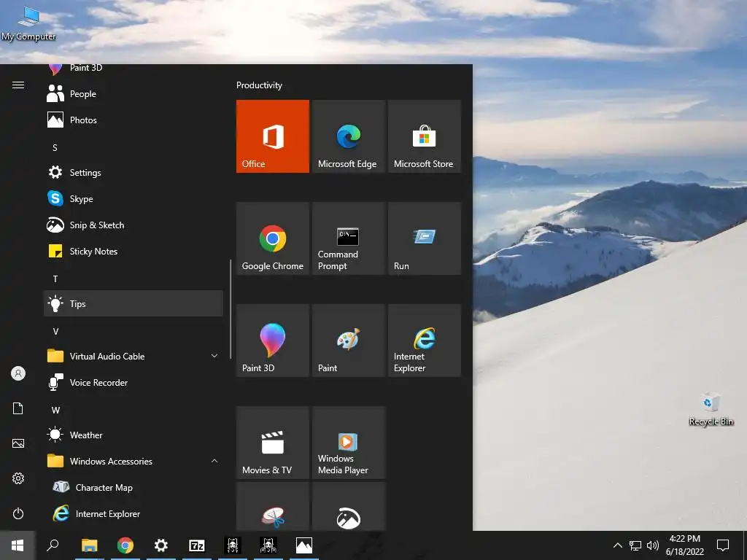Open Snip & Sketch in app list

click(133, 225)
